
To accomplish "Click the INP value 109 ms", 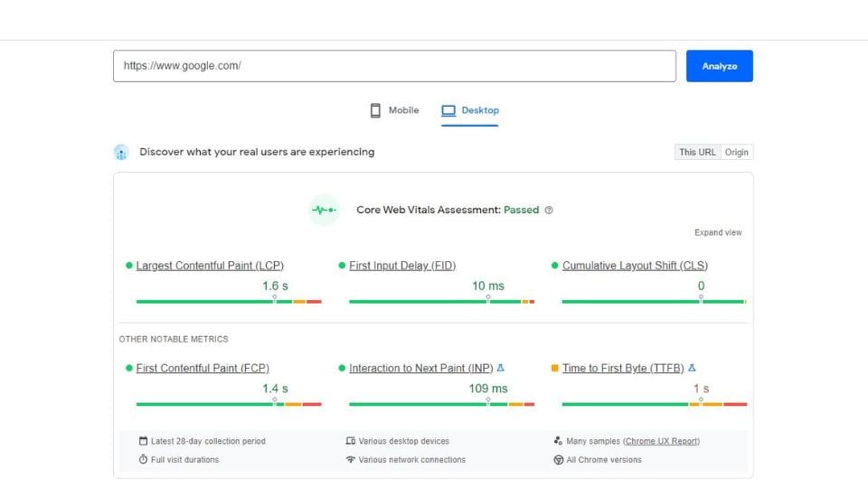I will point(487,389).
